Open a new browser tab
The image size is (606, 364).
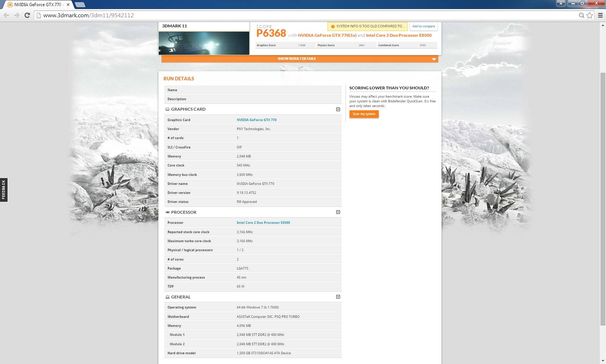pos(80,5)
